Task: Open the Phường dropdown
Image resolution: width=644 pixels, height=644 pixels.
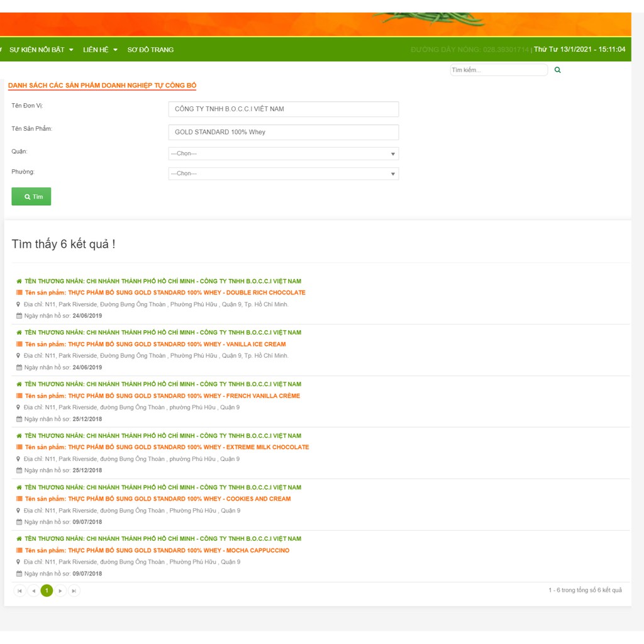Action: [x=283, y=174]
